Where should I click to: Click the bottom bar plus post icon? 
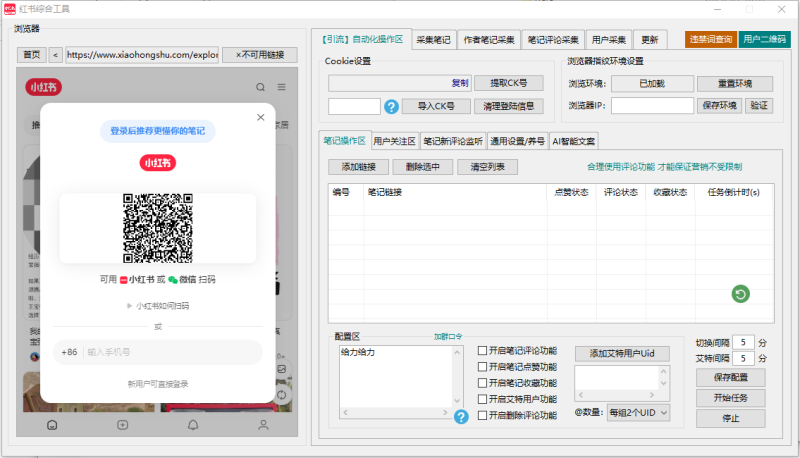pyautogui.click(x=122, y=425)
